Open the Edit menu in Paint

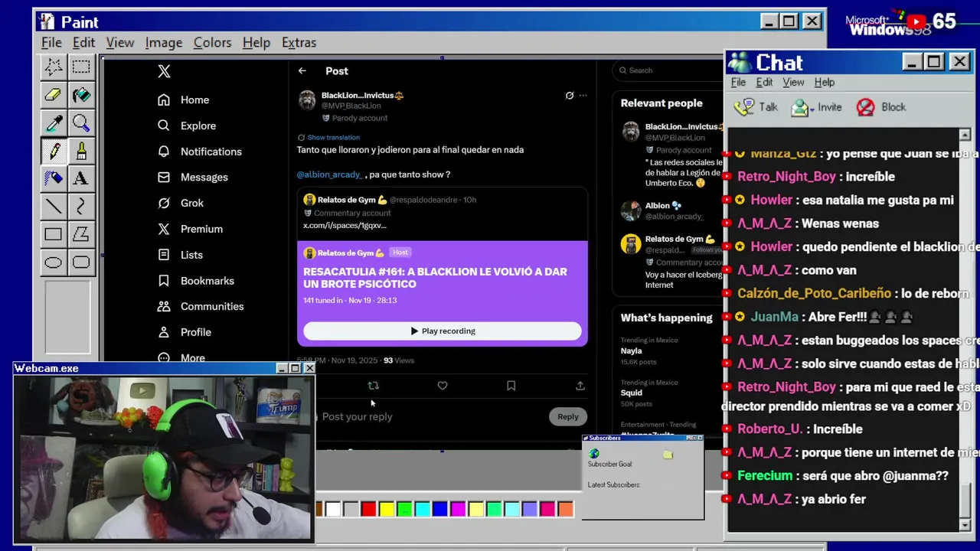coord(83,43)
